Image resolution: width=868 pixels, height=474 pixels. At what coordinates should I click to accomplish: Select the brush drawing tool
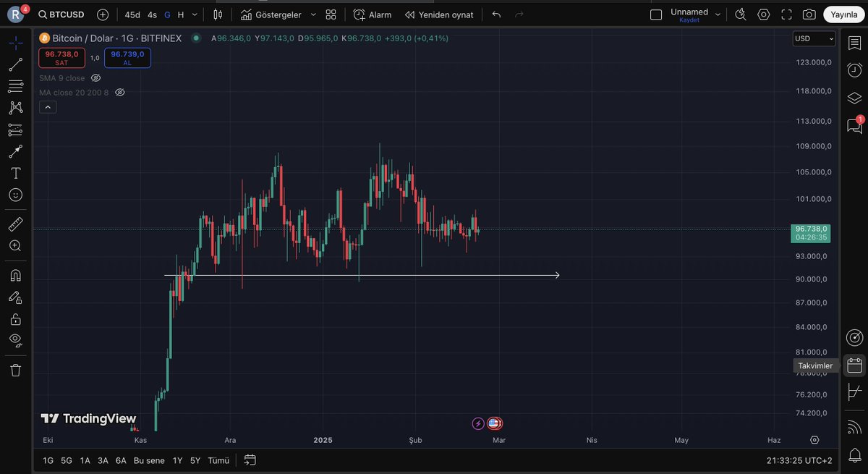(15, 151)
